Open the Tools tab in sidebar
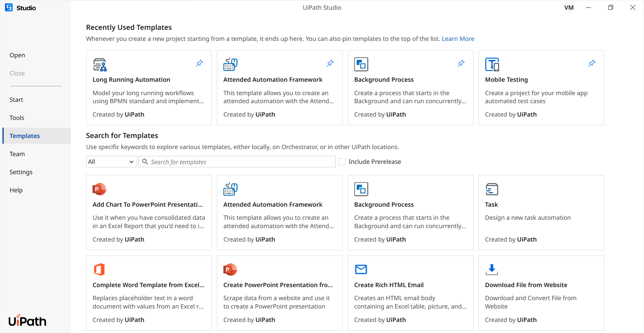This screenshot has height=333, width=644. coord(17,118)
